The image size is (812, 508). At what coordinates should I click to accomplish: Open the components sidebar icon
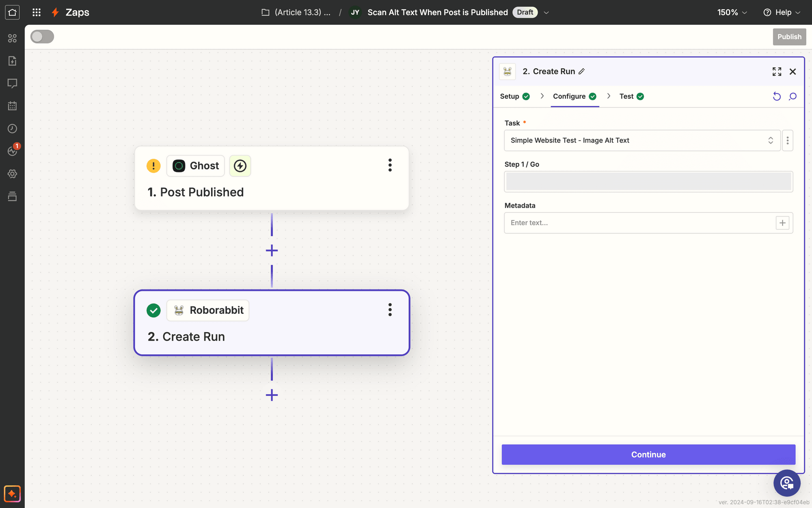[12, 38]
